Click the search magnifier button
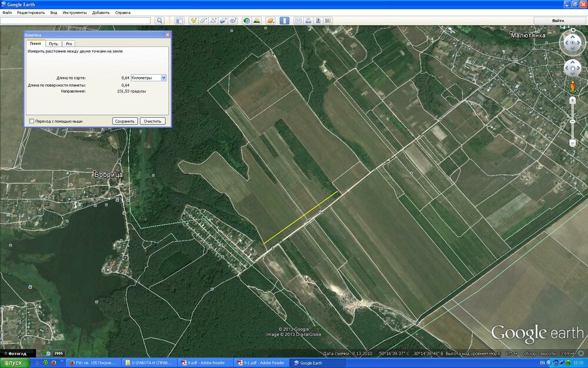Viewport: 588px width, 368px height. [x=159, y=21]
